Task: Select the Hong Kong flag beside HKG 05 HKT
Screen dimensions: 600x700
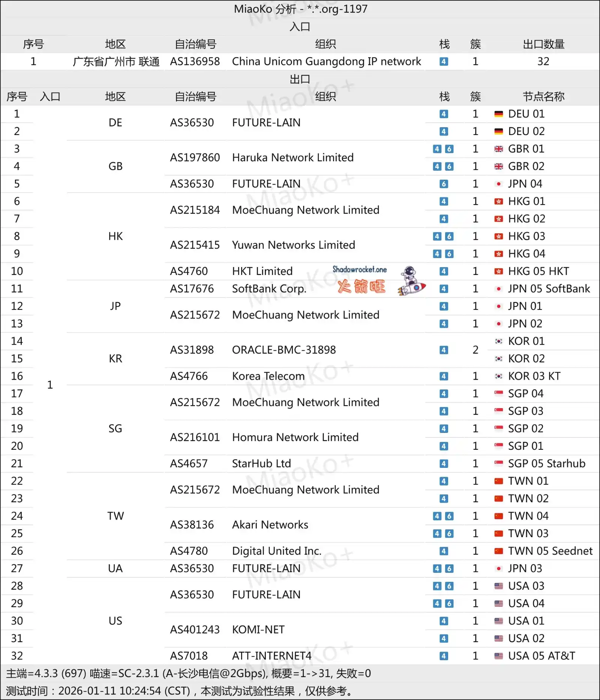Action: click(x=499, y=271)
